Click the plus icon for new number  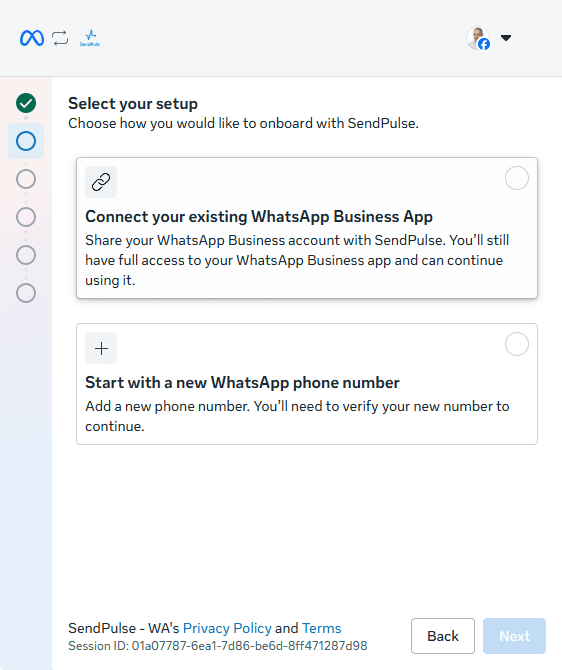(101, 348)
